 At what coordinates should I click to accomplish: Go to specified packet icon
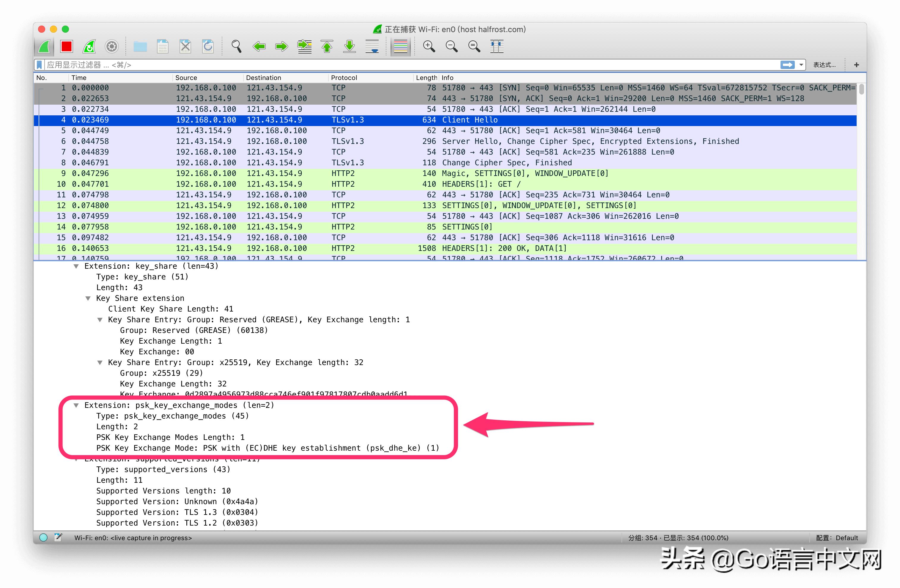(304, 46)
